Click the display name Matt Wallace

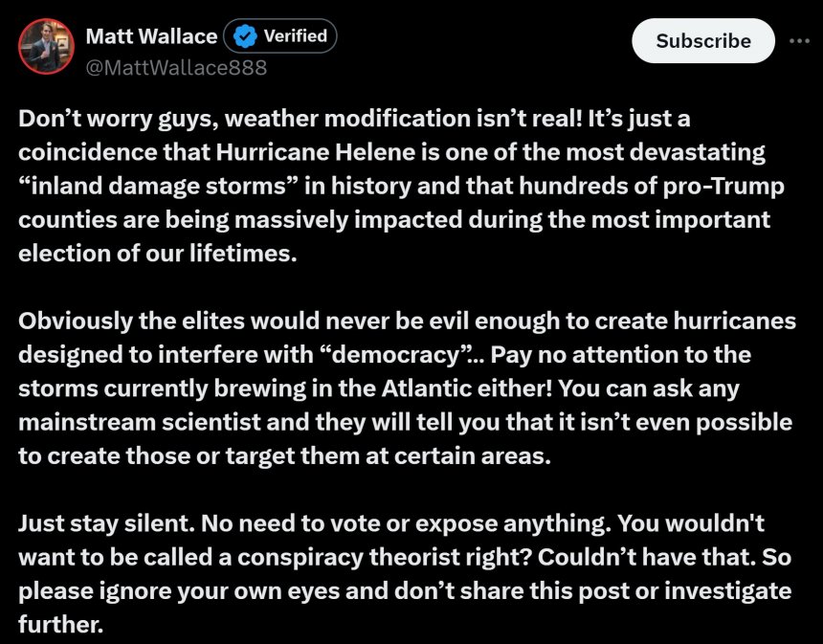[151, 36]
